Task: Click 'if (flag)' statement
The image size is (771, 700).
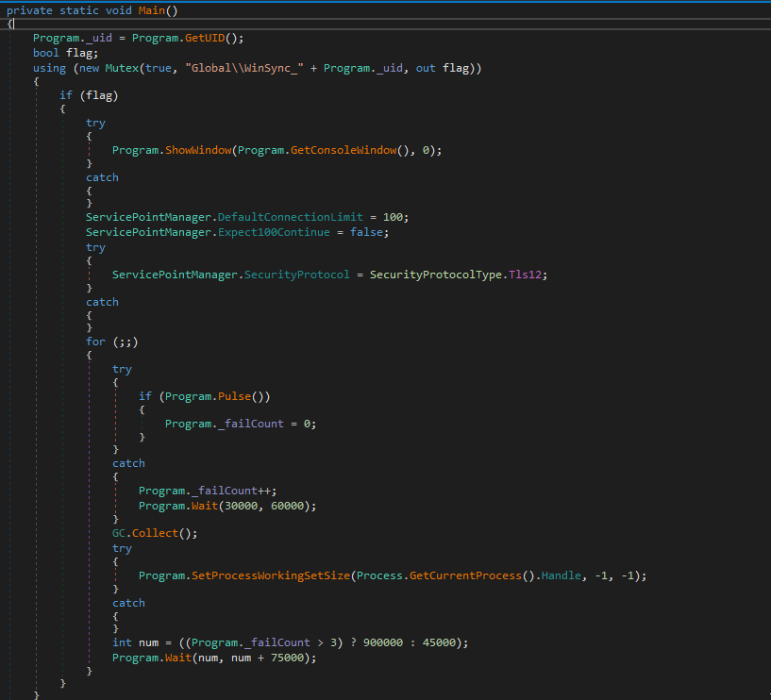Action: (89, 95)
